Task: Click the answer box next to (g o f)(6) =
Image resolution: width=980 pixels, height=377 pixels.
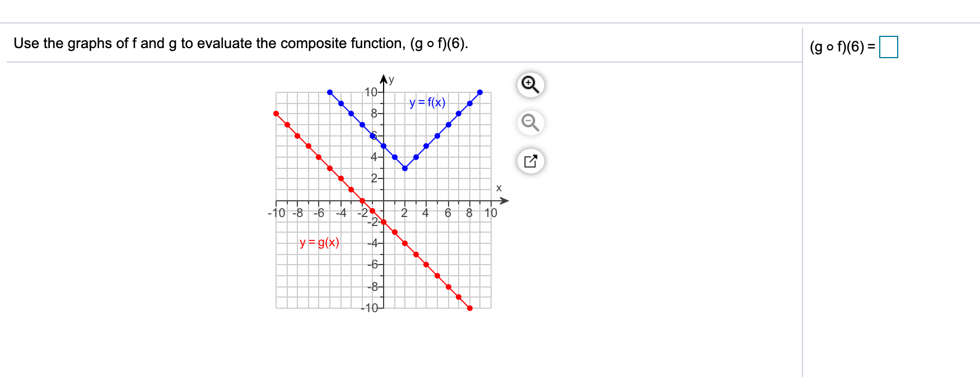Action: tap(889, 47)
